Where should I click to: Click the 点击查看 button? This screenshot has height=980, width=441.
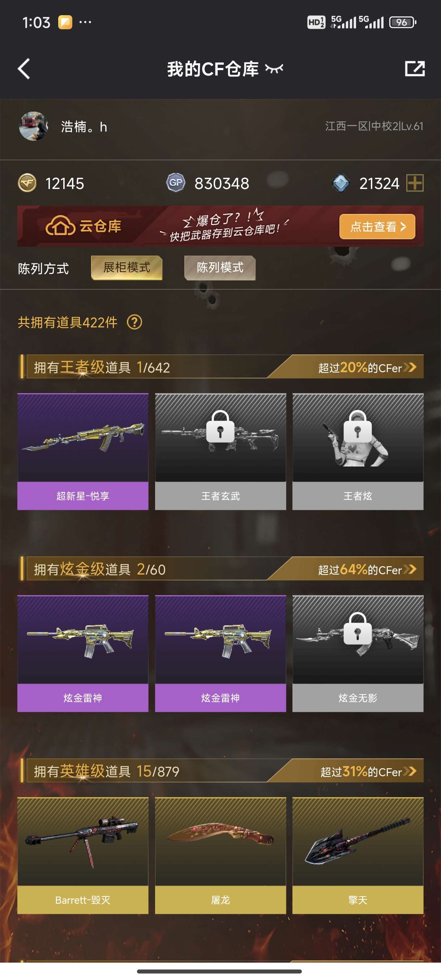coord(377,227)
